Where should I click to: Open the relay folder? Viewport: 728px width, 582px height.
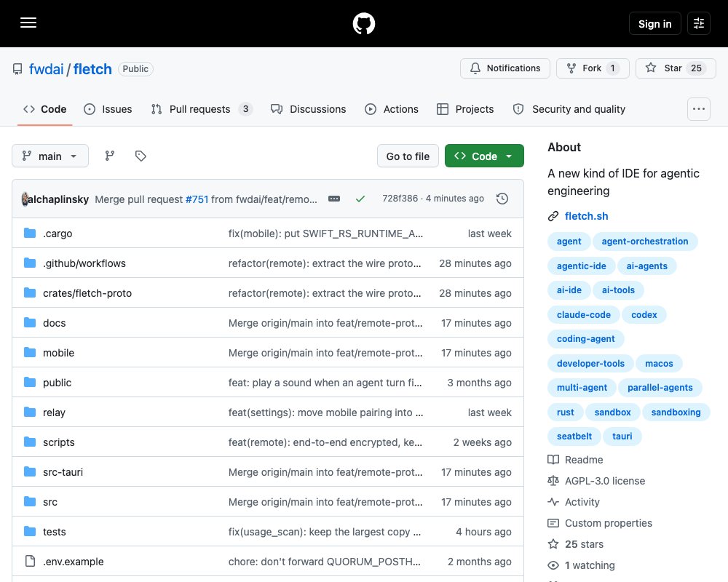(x=54, y=412)
